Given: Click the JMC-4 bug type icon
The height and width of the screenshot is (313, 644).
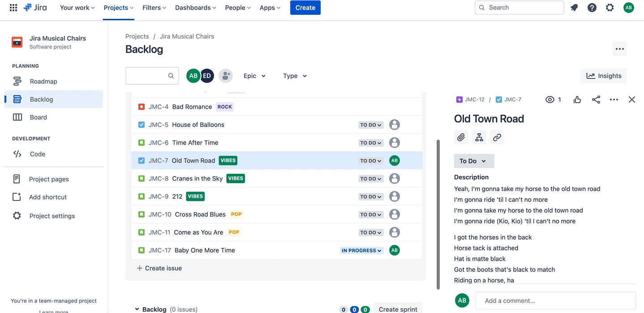Looking at the screenshot, I should pyautogui.click(x=142, y=107).
